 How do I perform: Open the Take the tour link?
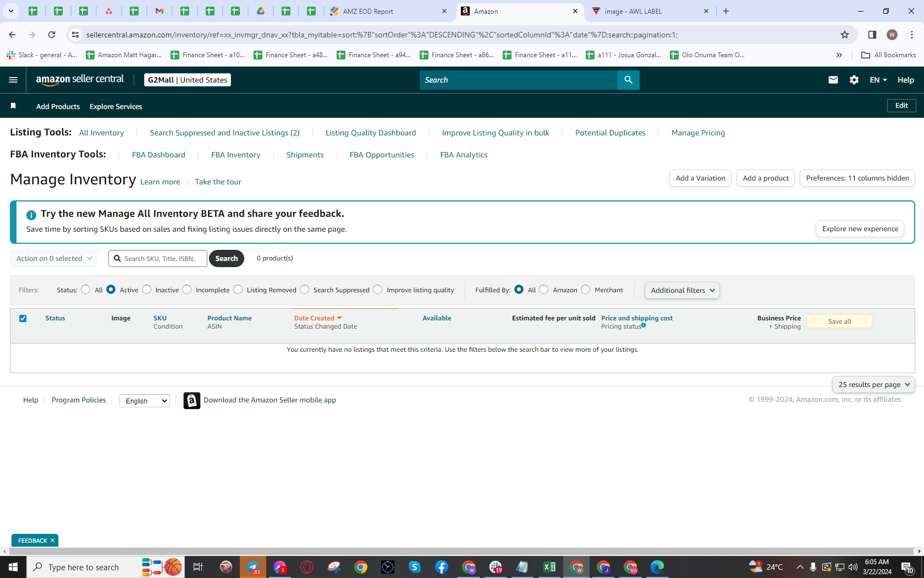pyautogui.click(x=218, y=182)
